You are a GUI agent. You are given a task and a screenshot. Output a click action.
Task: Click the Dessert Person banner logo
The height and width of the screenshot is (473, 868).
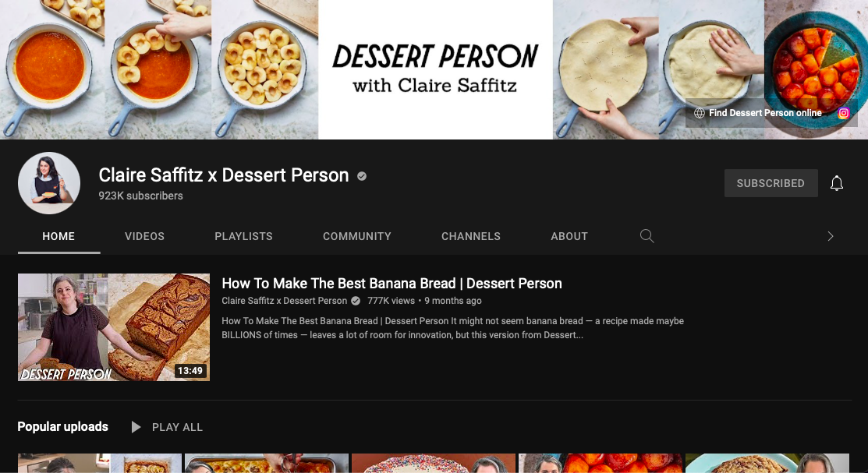click(435, 69)
